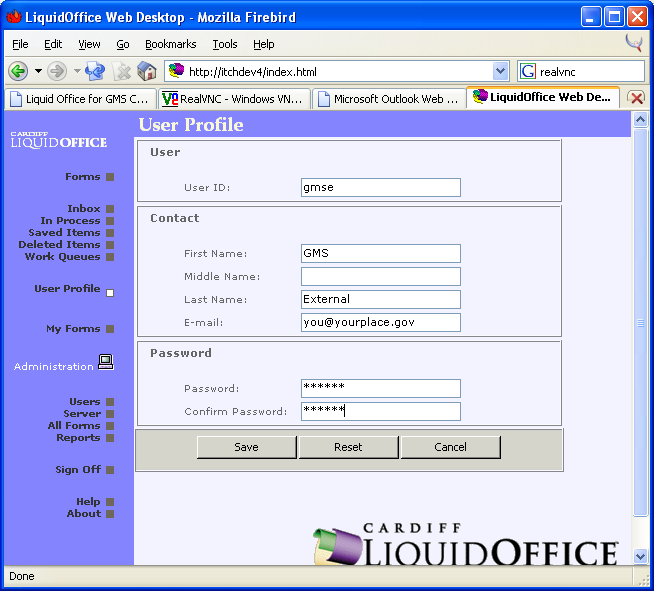Expand the URL address bar history dropdown

(501, 71)
